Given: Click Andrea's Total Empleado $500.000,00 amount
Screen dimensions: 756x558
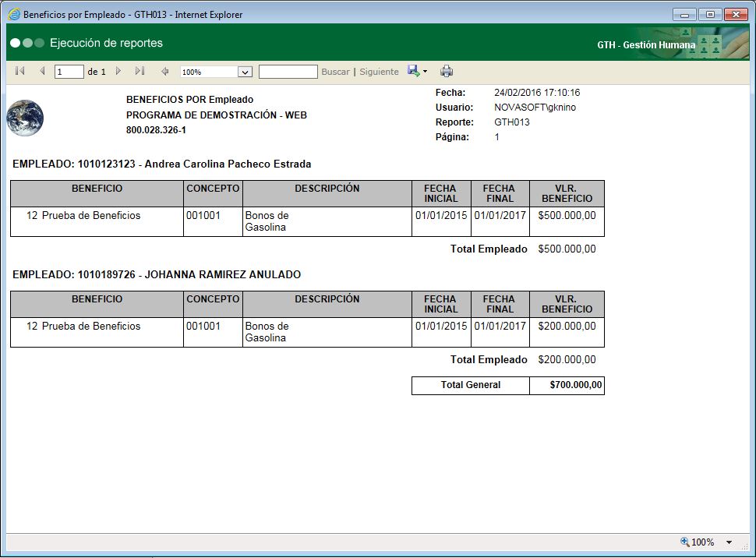Looking at the screenshot, I should (567, 249).
